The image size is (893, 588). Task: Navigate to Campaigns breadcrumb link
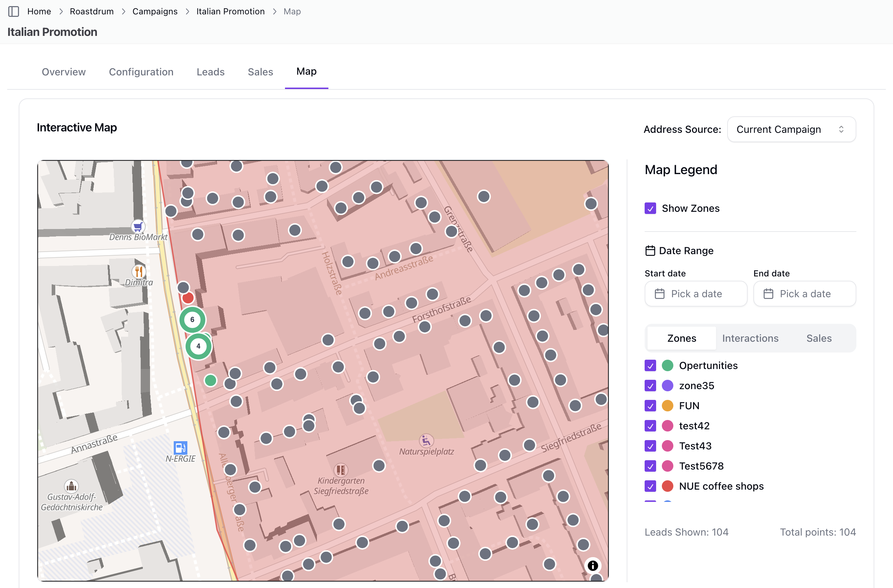click(155, 11)
